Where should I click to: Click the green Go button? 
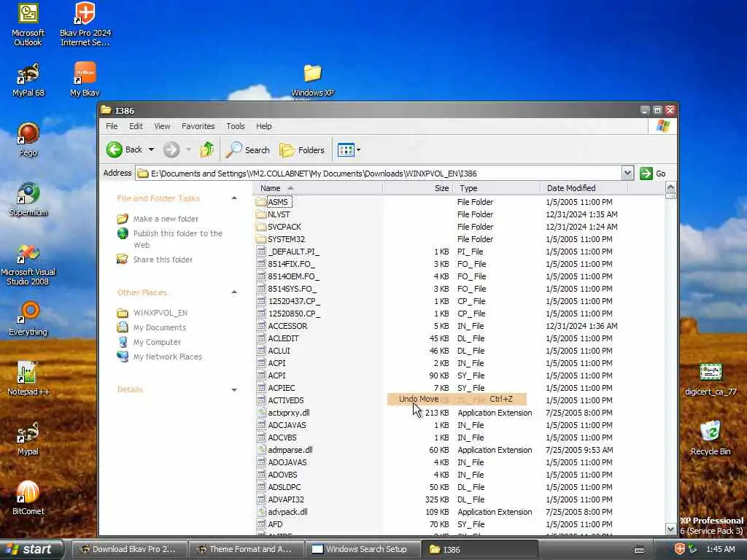coord(653,174)
